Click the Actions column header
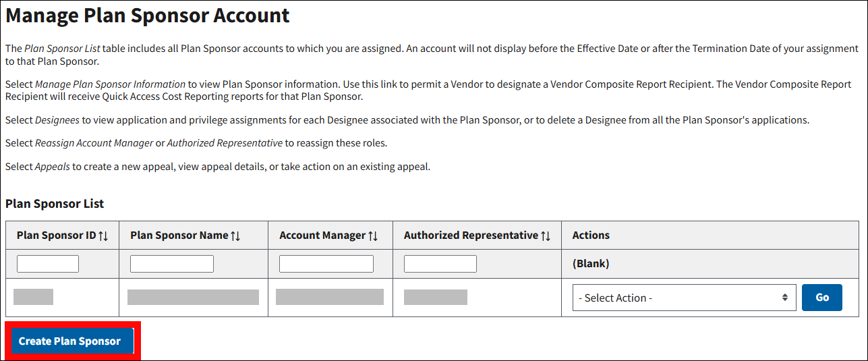The width and height of the screenshot is (868, 361). pyautogui.click(x=591, y=235)
